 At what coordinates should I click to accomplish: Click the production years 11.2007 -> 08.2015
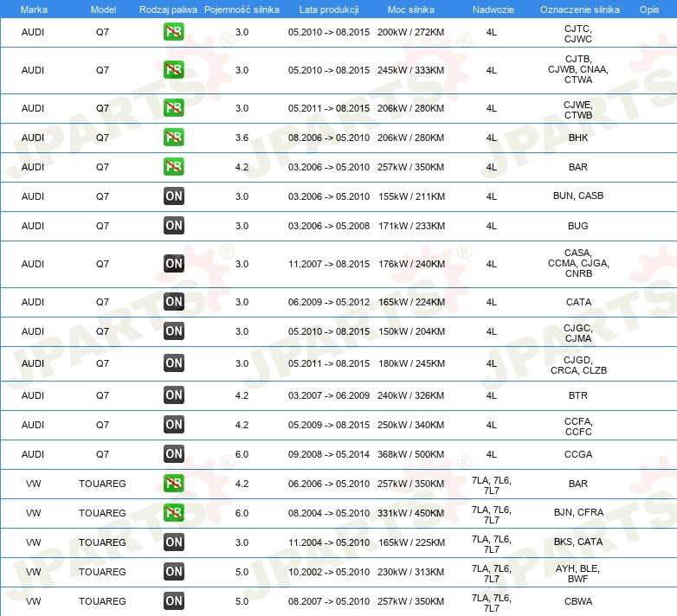click(x=329, y=264)
